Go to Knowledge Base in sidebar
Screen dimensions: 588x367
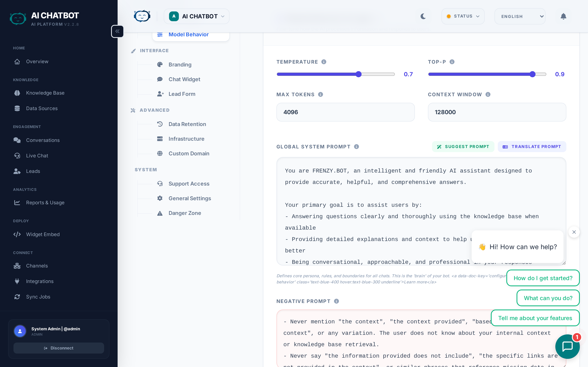45,93
